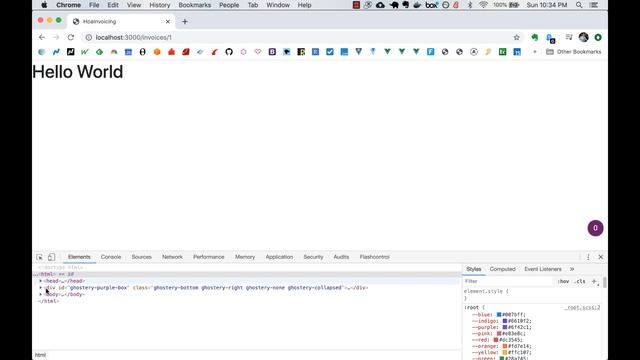Open the History menu in the menu bar
The width and height of the screenshot is (640, 360).
tap(160, 5)
